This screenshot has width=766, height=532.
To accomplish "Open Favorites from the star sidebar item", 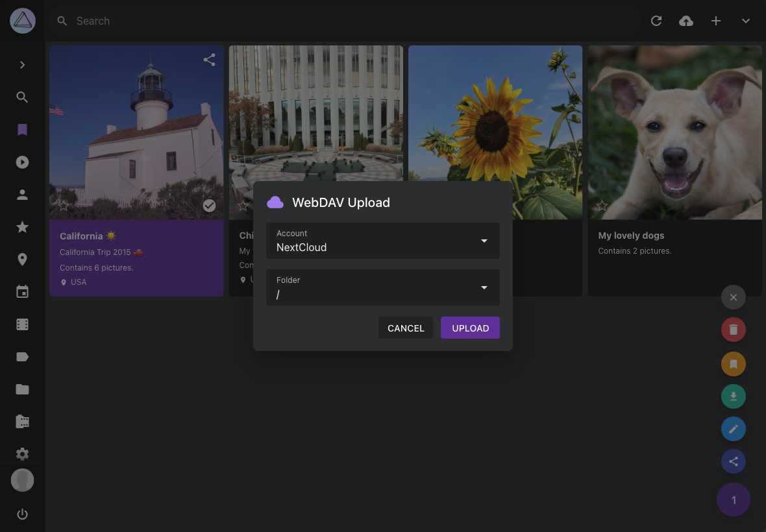I will point(22,226).
